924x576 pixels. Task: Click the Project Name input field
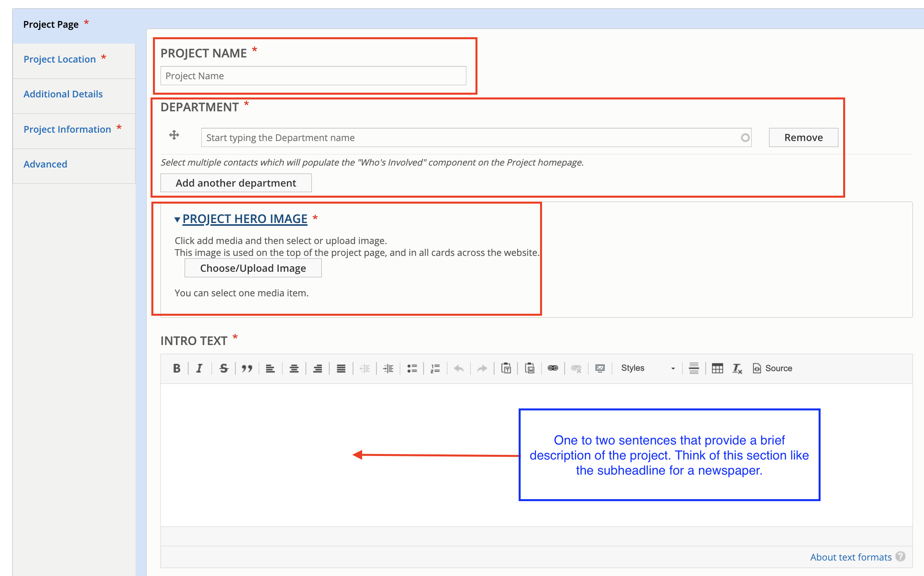pyautogui.click(x=313, y=76)
